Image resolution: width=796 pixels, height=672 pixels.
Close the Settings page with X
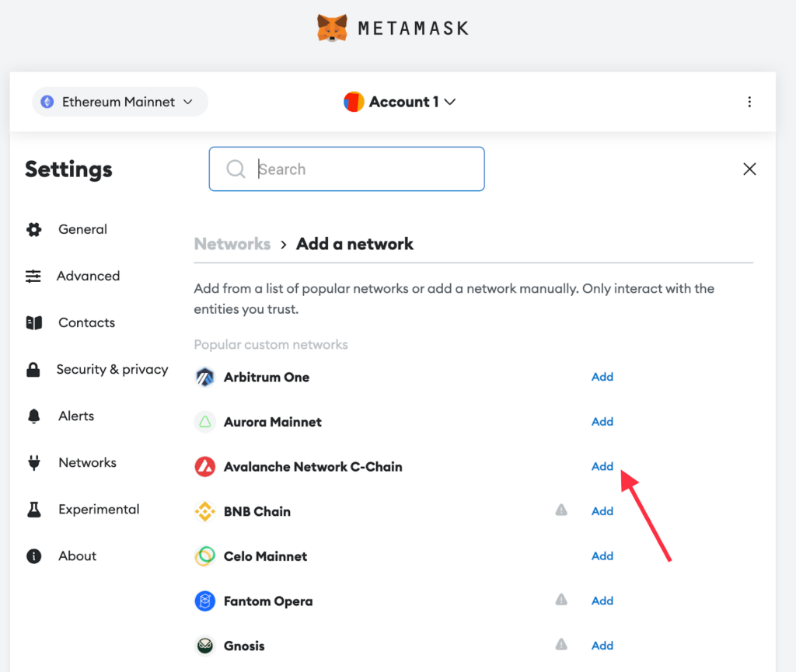(750, 169)
